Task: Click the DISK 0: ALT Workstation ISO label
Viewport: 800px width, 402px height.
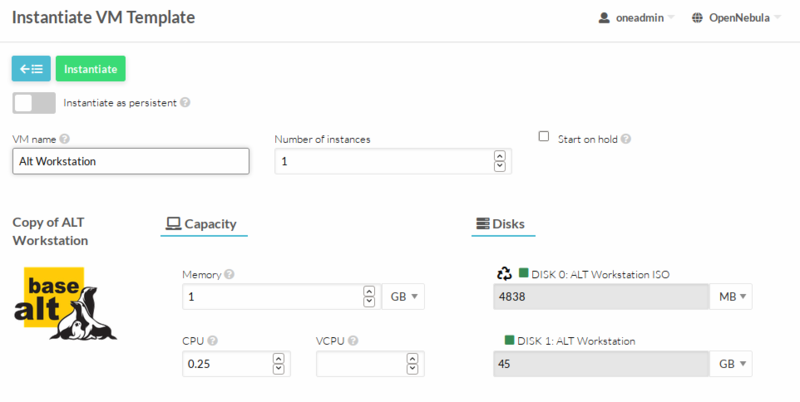Action: coord(600,274)
